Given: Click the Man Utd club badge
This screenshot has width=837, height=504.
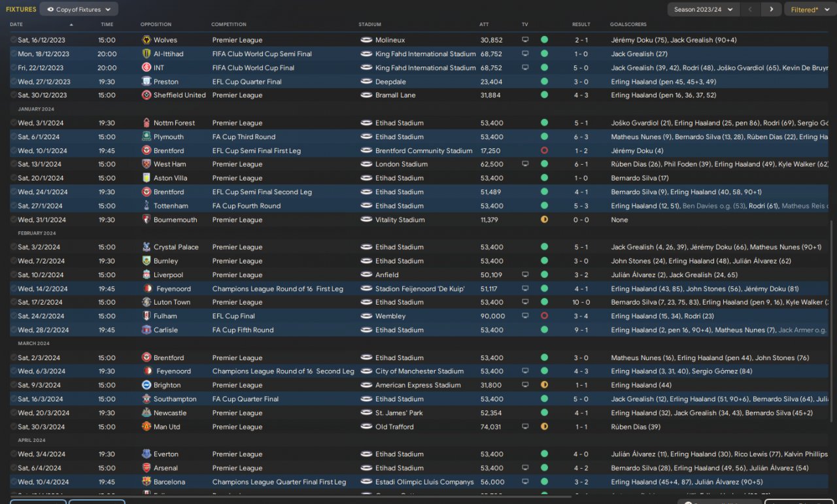Looking at the screenshot, I should coord(146,427).
